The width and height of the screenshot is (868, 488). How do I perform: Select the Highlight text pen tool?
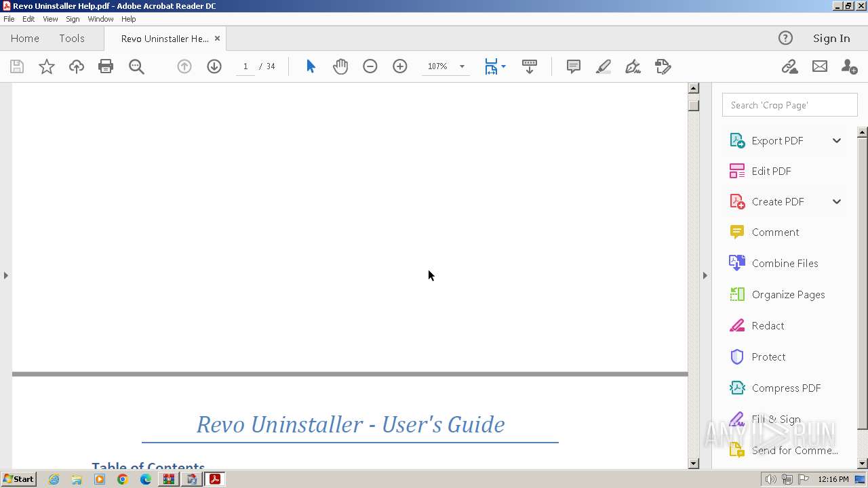click(604, 66)
